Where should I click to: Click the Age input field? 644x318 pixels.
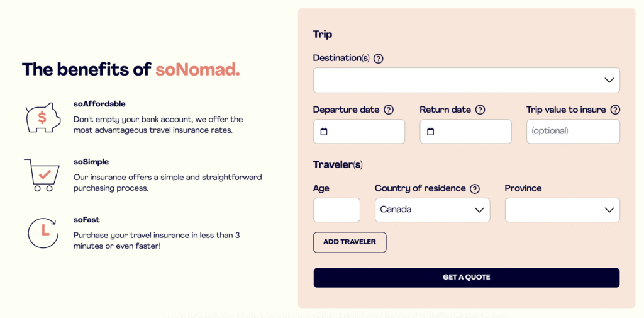[x=336, y=210]
